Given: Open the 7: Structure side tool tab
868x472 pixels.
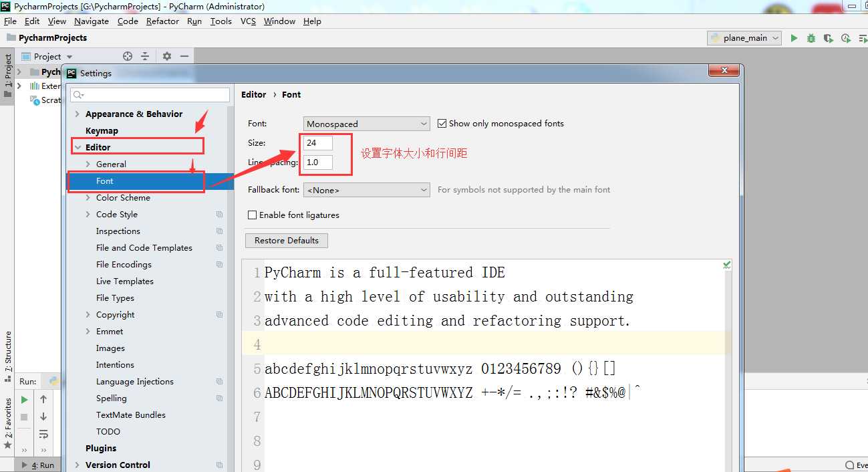Looking at the screenshot, I should [x=8, y=356].
